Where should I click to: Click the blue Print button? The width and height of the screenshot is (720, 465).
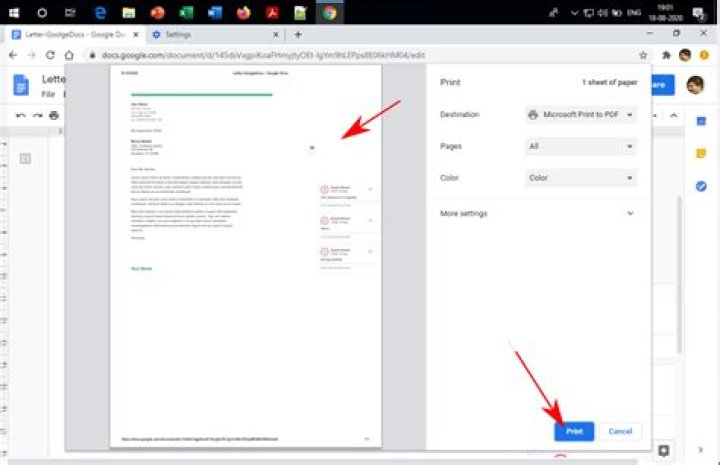coord(574,431)
